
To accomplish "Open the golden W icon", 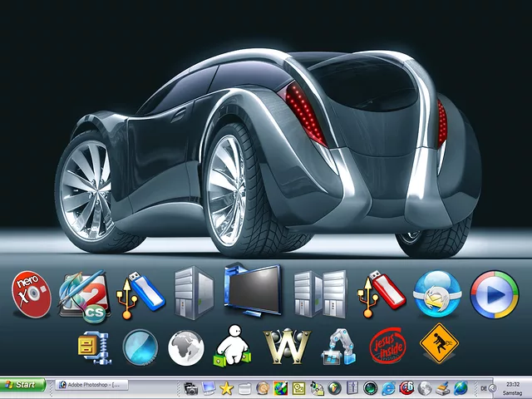I will click(286, 347).
